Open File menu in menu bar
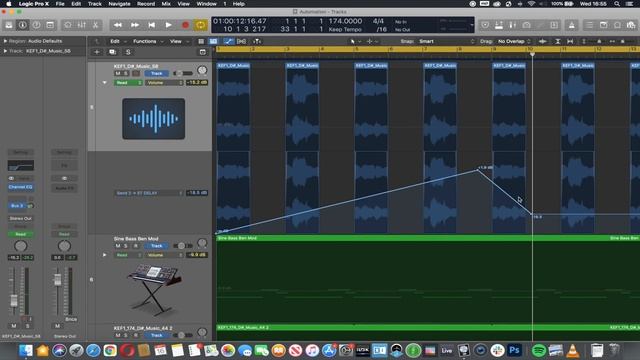Viewport: 640px width, 360px height. (60, 4)
